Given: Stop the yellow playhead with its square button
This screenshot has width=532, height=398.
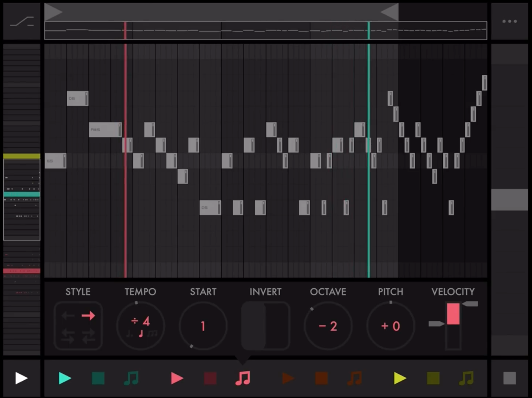Looking at the screenshot, I should tap(433, 378).
